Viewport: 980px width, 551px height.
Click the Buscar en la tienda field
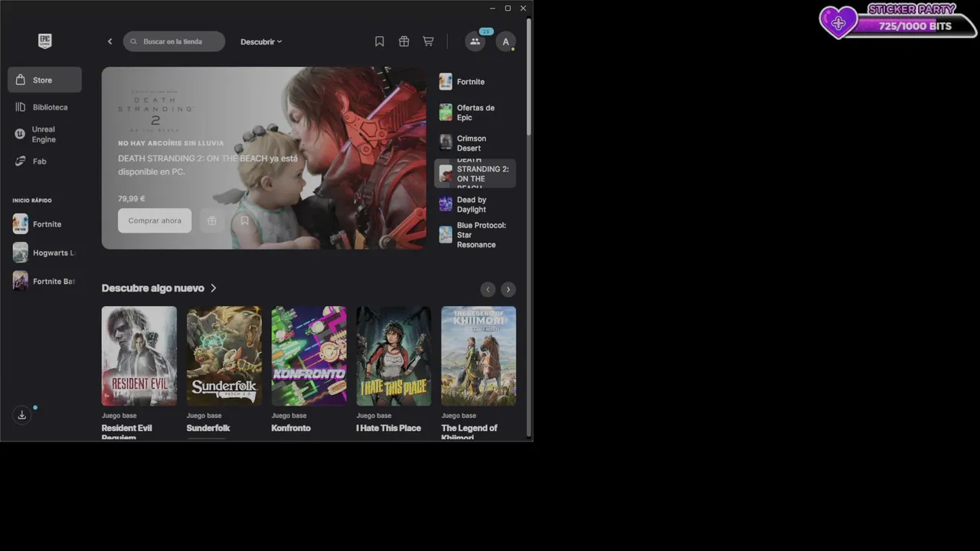(175, 41)
